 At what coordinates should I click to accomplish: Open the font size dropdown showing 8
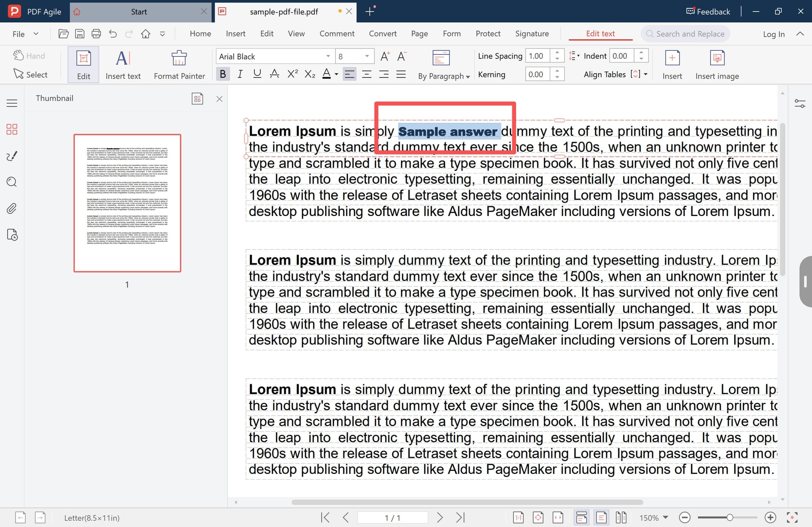click(x=367, y=56)
